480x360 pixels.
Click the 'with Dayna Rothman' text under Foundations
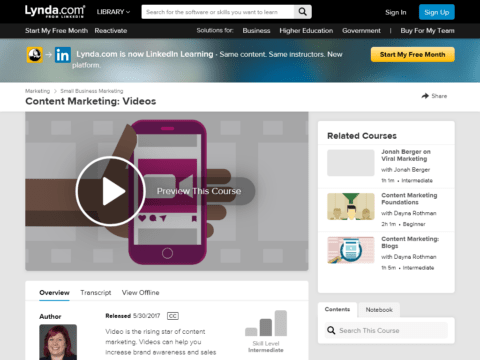409,213
